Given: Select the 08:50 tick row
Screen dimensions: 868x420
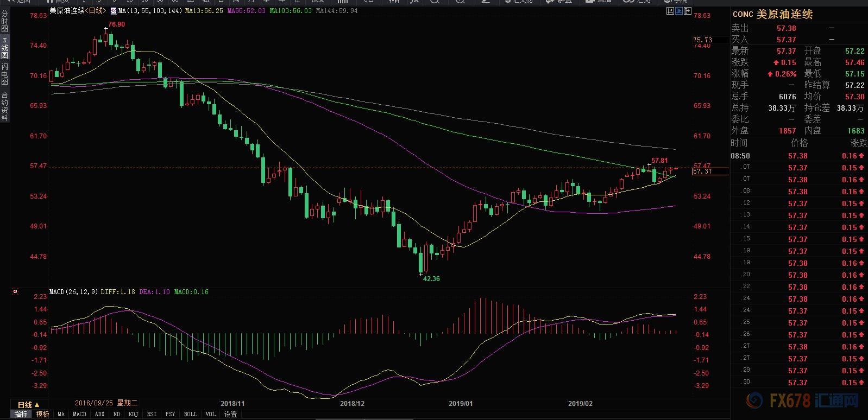Looking at the screenshot, I should (x=799, y=156).
